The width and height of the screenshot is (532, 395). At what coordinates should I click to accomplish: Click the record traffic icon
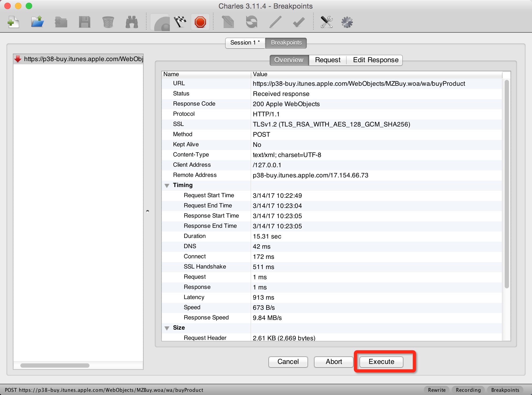[201, 21]
